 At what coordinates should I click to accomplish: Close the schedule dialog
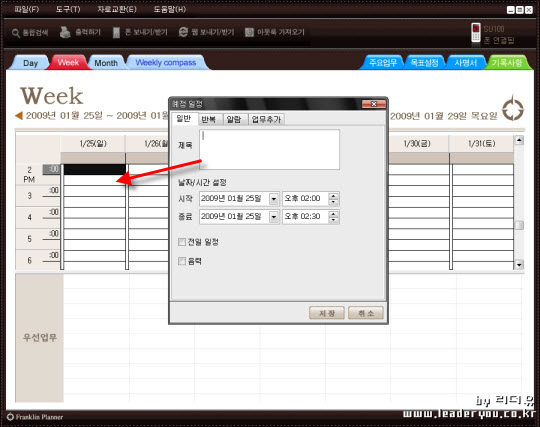pyautogui.click(x=374, y=104)
